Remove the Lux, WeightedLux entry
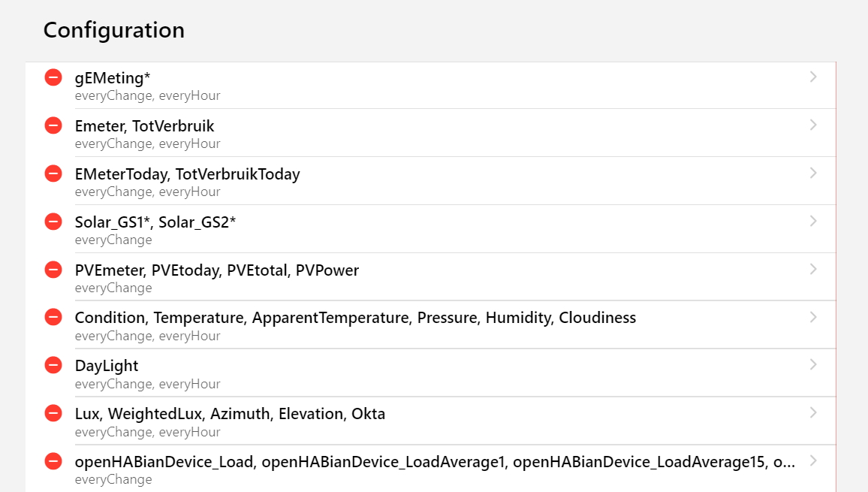The height and width of the screenshot is (492, 868). coord(53,413)
